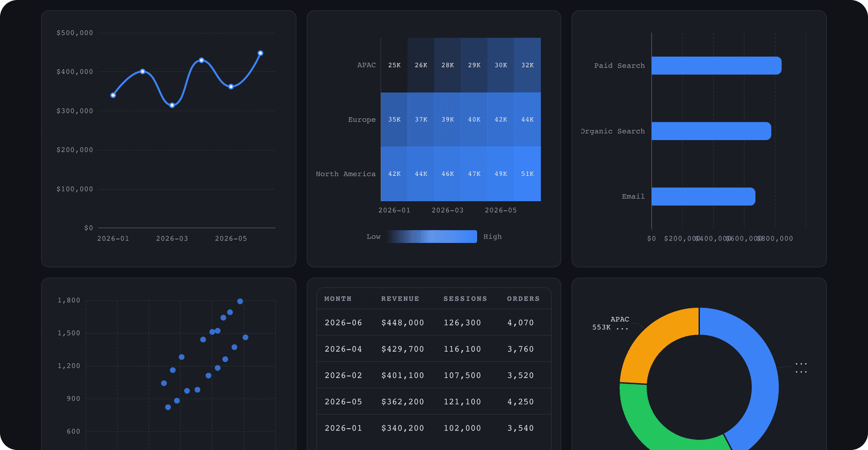Click the Organic Search bar

[711, 131]
